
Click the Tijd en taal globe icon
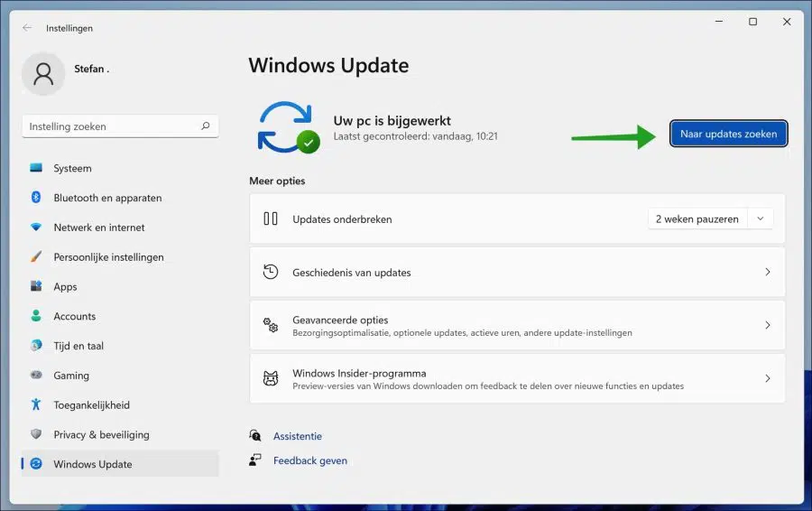(x=36, y=345)
